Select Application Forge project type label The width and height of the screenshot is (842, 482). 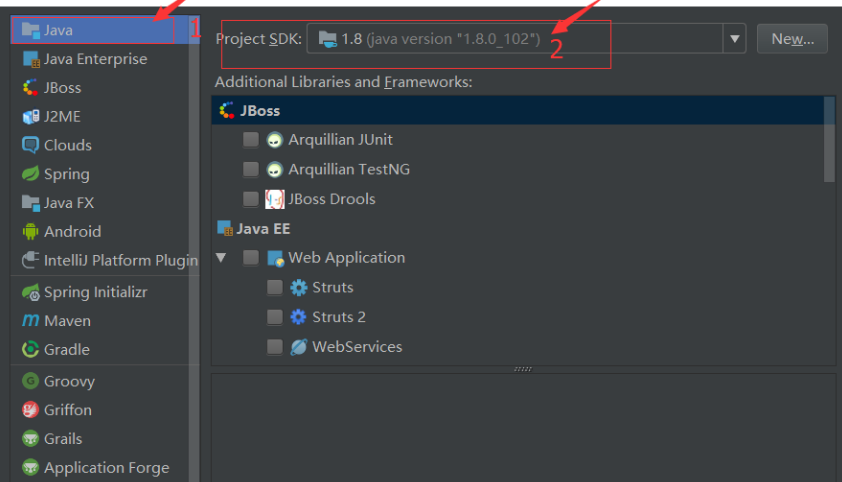point(106,468)
